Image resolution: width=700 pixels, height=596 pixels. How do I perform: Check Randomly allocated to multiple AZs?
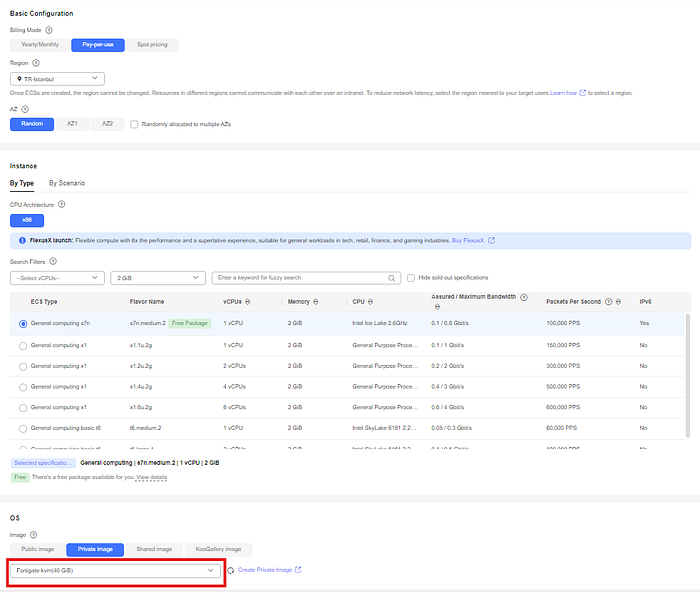pyautogui.click(x=134, y=124)
